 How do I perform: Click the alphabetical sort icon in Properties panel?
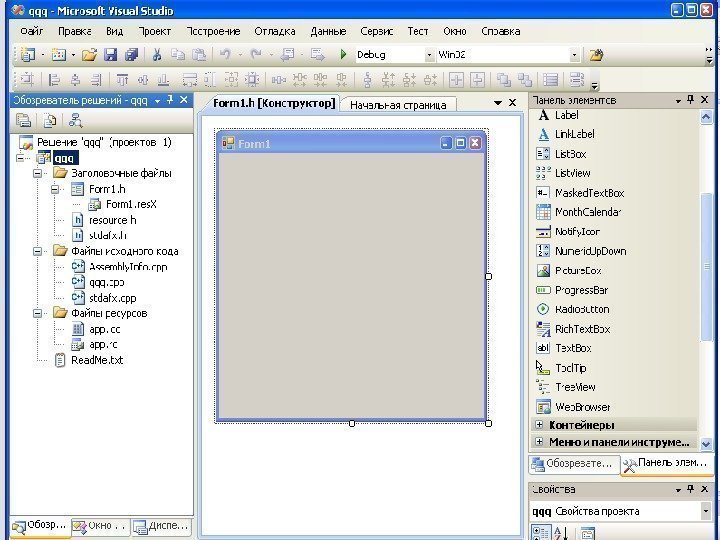[x=561, y=533]
